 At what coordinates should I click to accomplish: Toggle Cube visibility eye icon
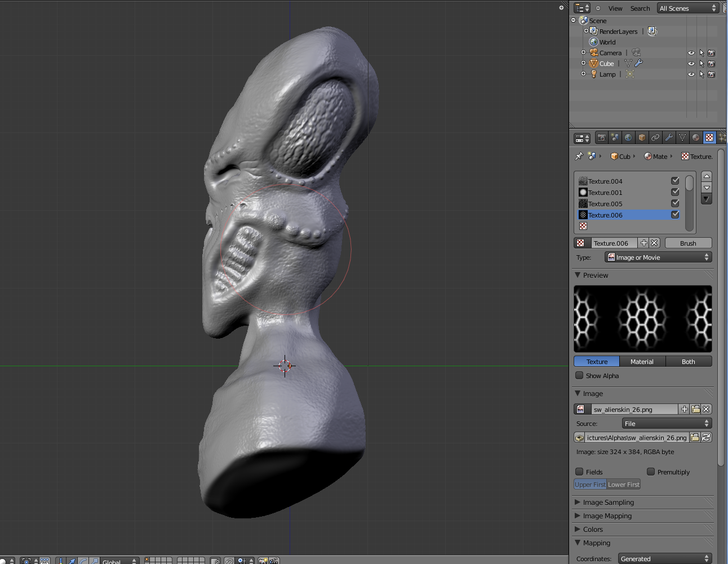pyautogui.click(x=691, y=64)
